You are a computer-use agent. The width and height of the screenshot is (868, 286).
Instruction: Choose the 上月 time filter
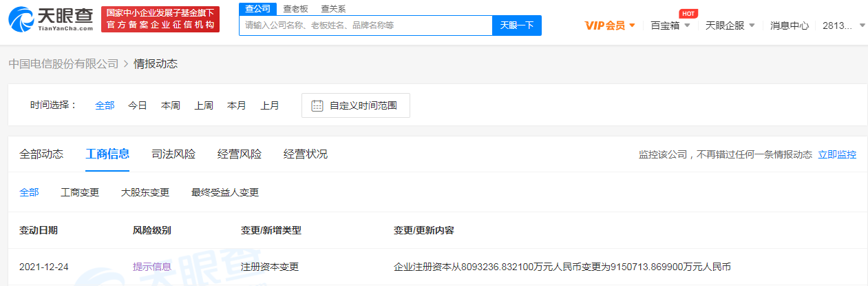(270, 105)
